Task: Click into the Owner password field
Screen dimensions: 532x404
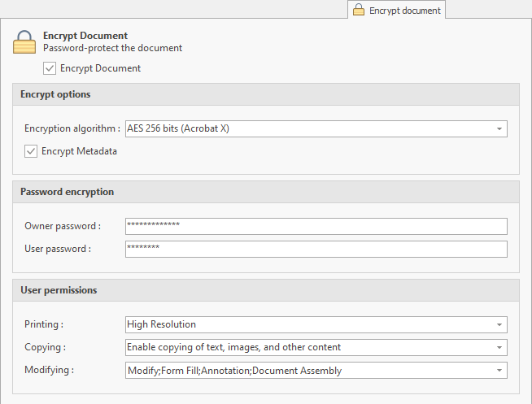Action: [x=316, y=227]
